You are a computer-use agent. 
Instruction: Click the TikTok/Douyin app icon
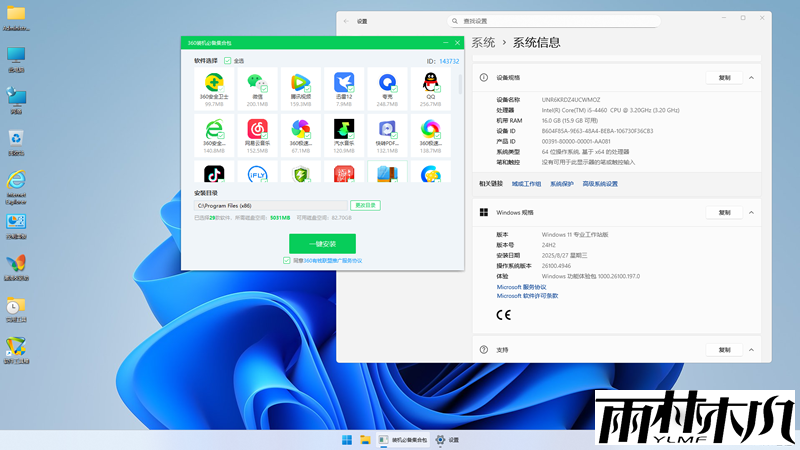coord(214,174)
